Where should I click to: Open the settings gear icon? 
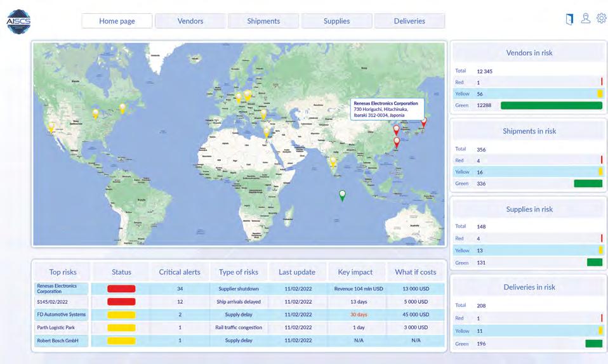pyautogui.click(x=602, y=18)
